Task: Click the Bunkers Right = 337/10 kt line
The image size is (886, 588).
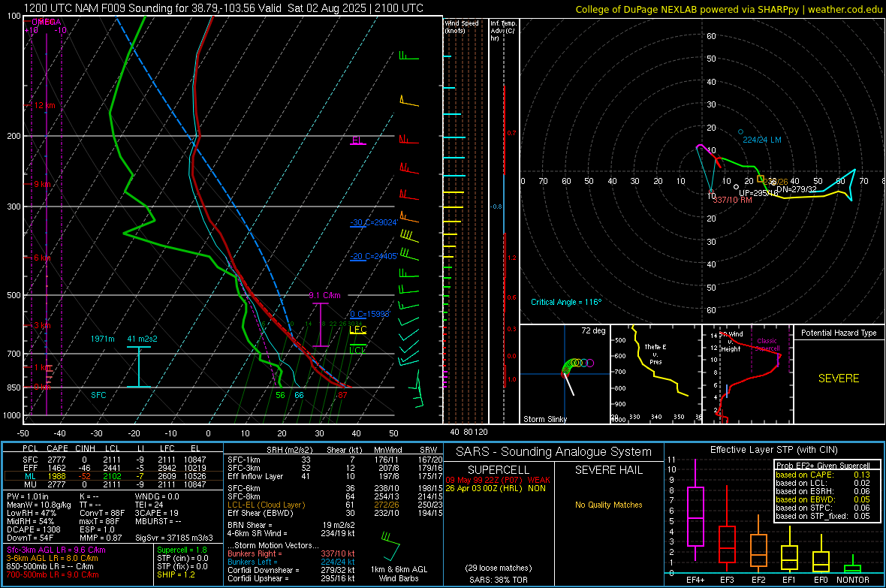Action: tap(291, 553)
